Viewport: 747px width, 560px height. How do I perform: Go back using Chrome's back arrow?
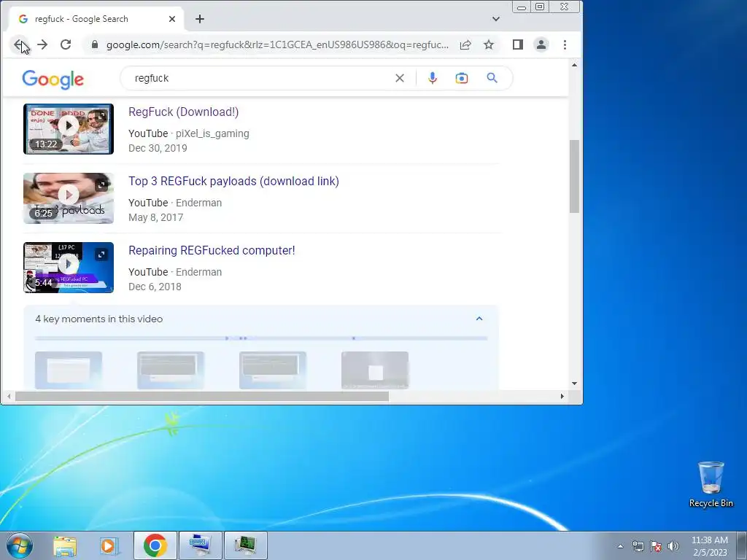19,44
